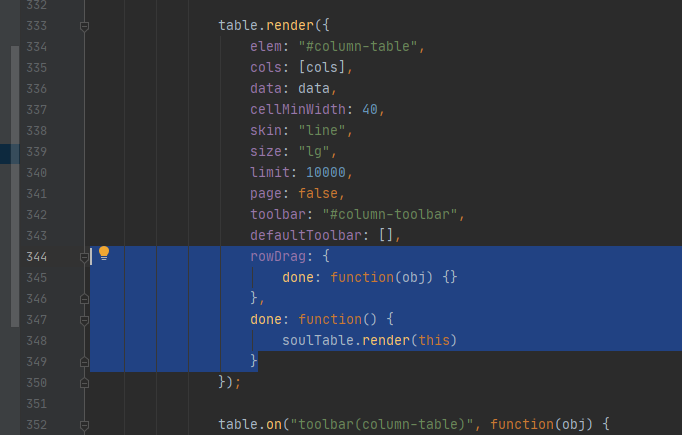Image resolution: width=682 pixels, height=435 pixels.
Task: Click fold end marker at line 346
Action: [x=85, y=299]
